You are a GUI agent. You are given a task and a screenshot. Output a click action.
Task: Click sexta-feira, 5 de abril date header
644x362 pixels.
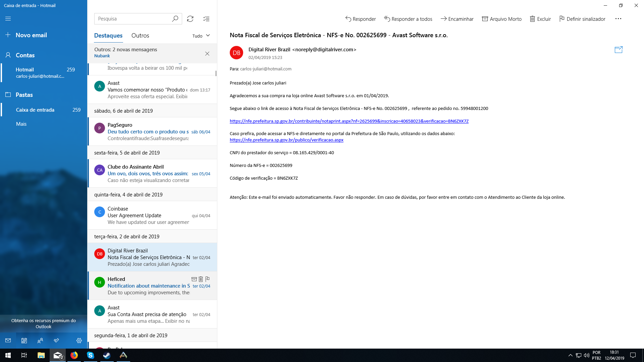point(152,153)
